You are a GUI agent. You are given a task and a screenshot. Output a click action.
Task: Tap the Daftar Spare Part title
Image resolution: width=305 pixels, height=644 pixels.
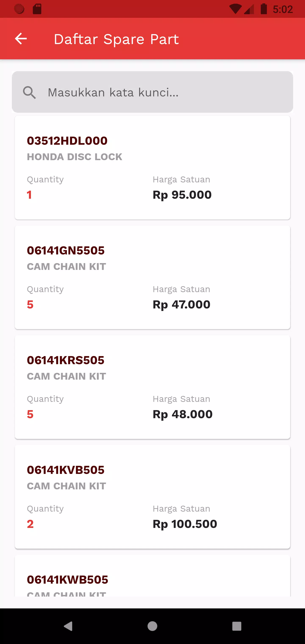[116, 39]
